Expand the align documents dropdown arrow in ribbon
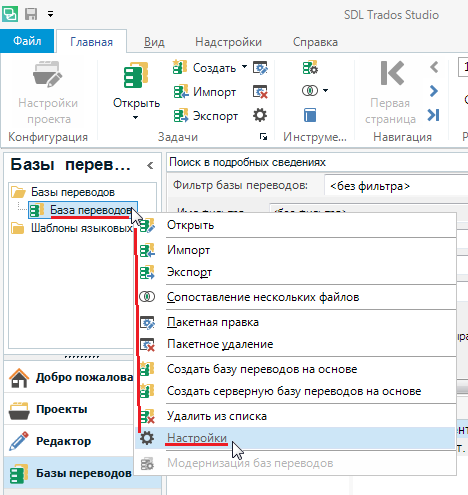468x495 pixels. pos(325,90)
